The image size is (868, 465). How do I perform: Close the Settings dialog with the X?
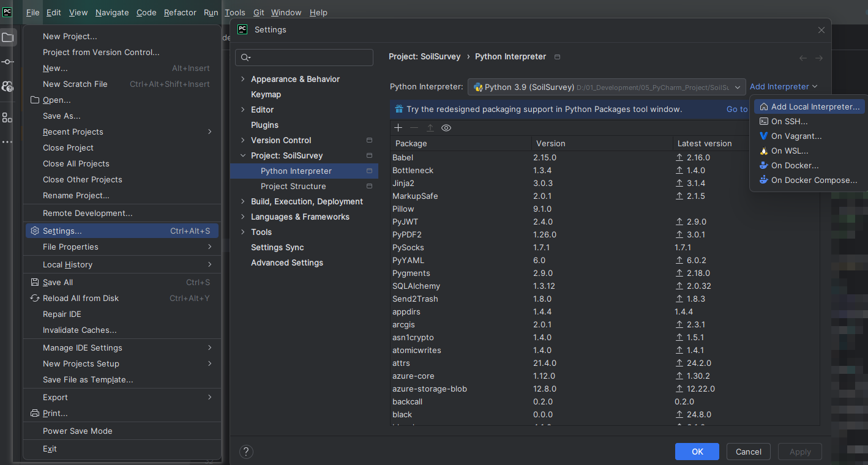(x=821, y=29)
